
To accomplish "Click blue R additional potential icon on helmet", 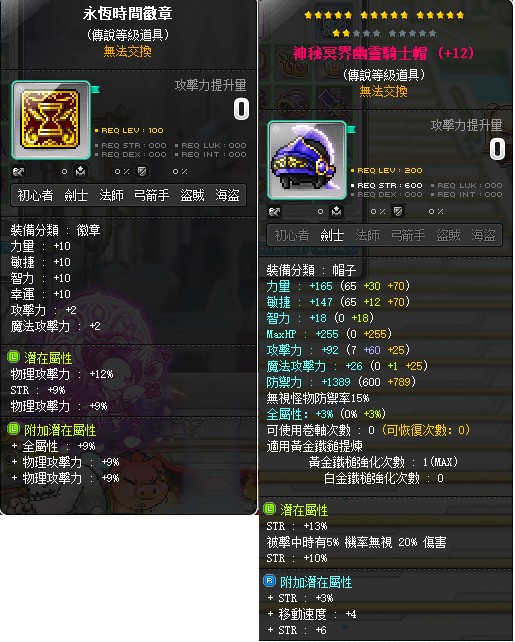I will point(269,581).
